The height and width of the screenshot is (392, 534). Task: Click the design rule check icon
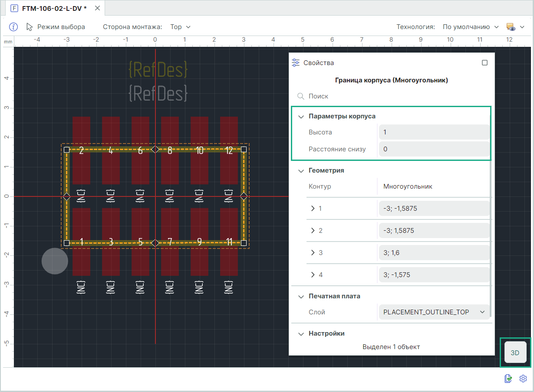click(508, 379)
